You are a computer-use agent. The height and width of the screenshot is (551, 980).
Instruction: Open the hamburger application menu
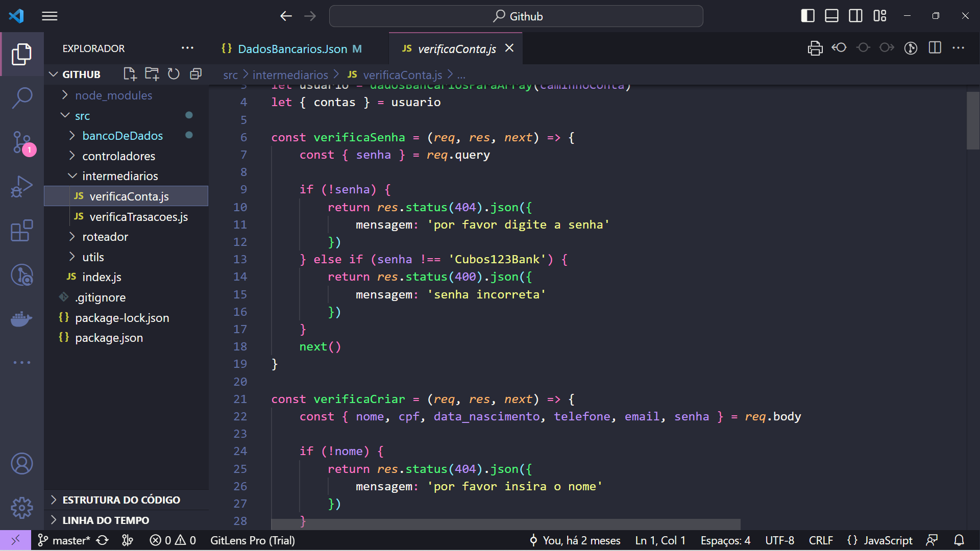(x=50, y=16)
